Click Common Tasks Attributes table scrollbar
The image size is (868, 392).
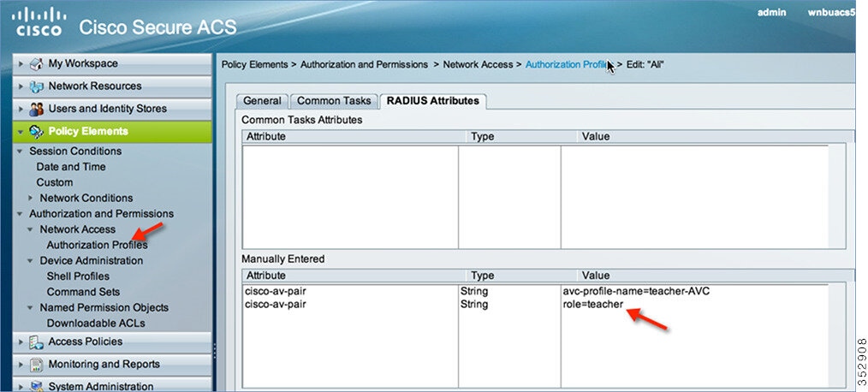(x=836, y=196)
